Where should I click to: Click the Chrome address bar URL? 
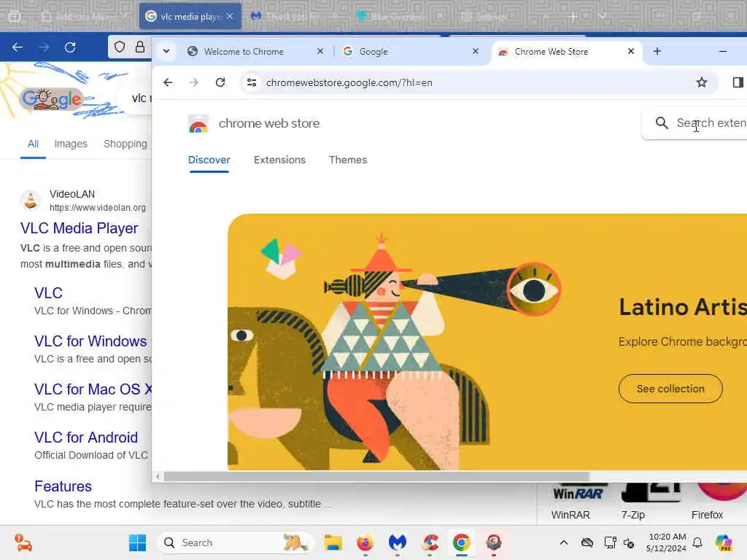pos(349,82)
